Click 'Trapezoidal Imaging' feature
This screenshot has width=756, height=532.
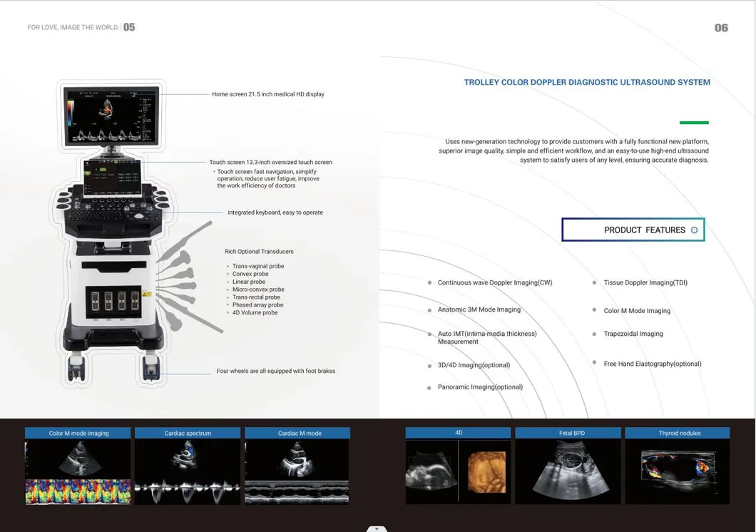(633, 334)
